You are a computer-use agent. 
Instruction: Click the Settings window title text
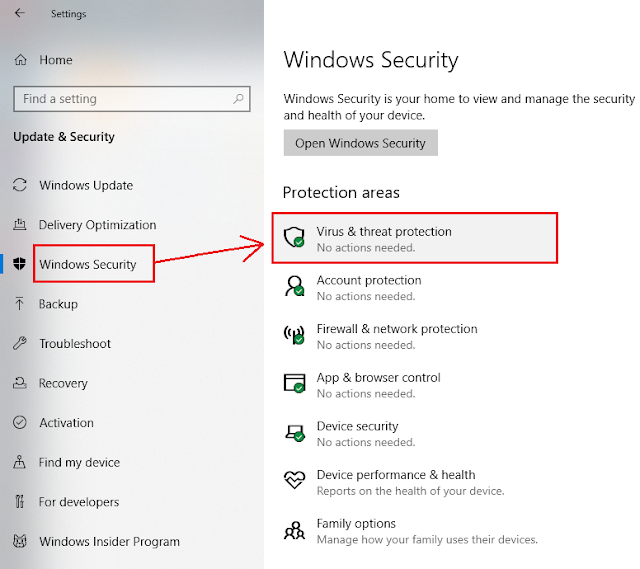coord(69,13)
